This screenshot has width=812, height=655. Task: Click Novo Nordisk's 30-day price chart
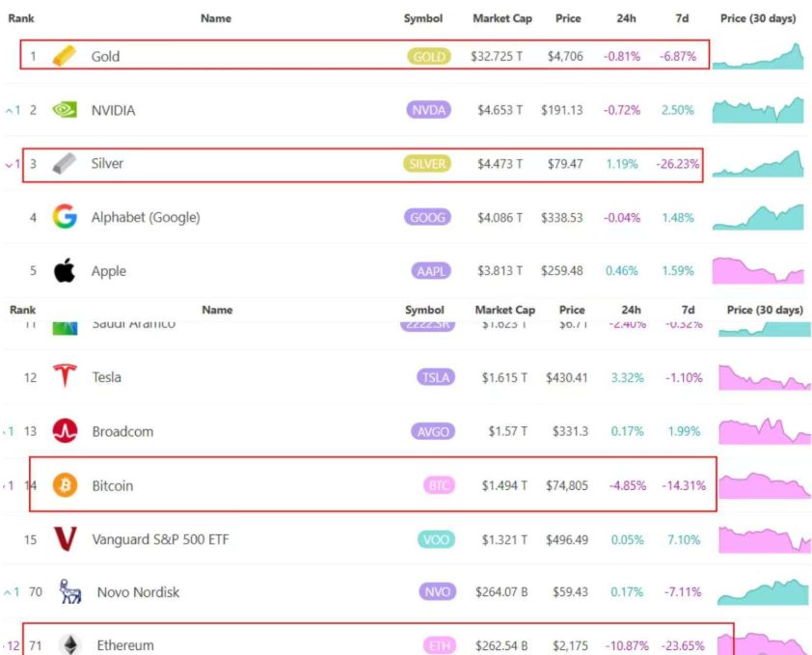click(764, 591)
